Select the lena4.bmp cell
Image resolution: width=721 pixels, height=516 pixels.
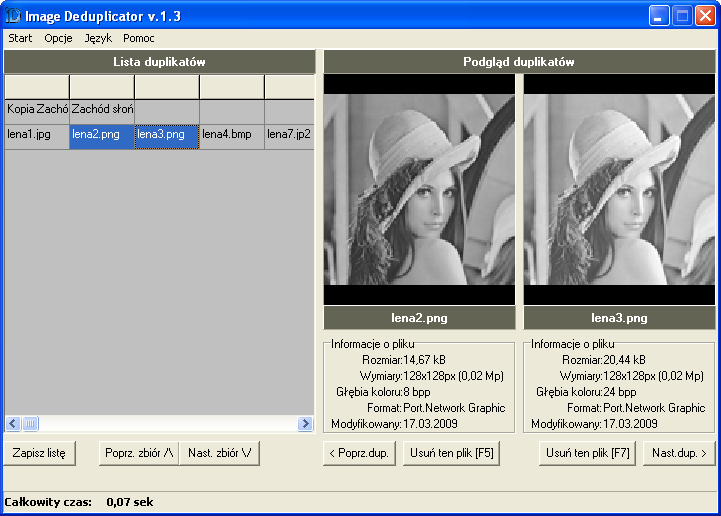click(x=232, y=137)
